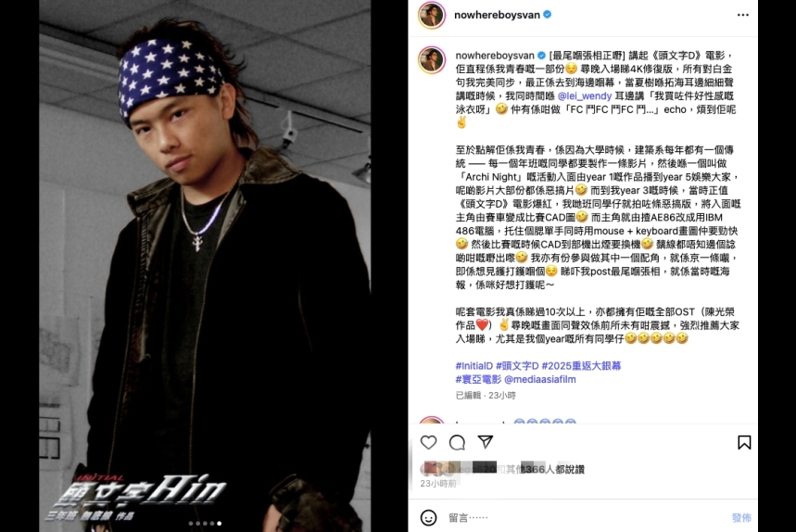796x532 pixels.
Task: Like the post with the heart icon
Action: point(428,442)
